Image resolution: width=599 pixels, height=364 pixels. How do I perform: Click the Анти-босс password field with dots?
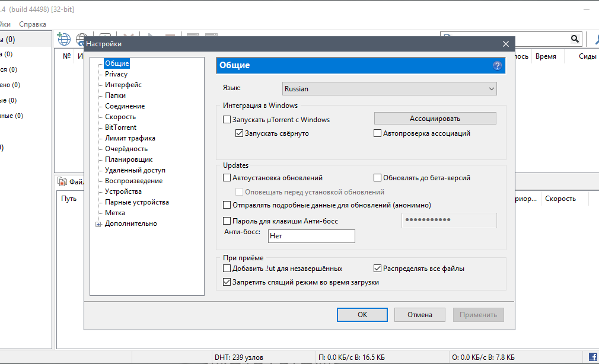point(449,221)
